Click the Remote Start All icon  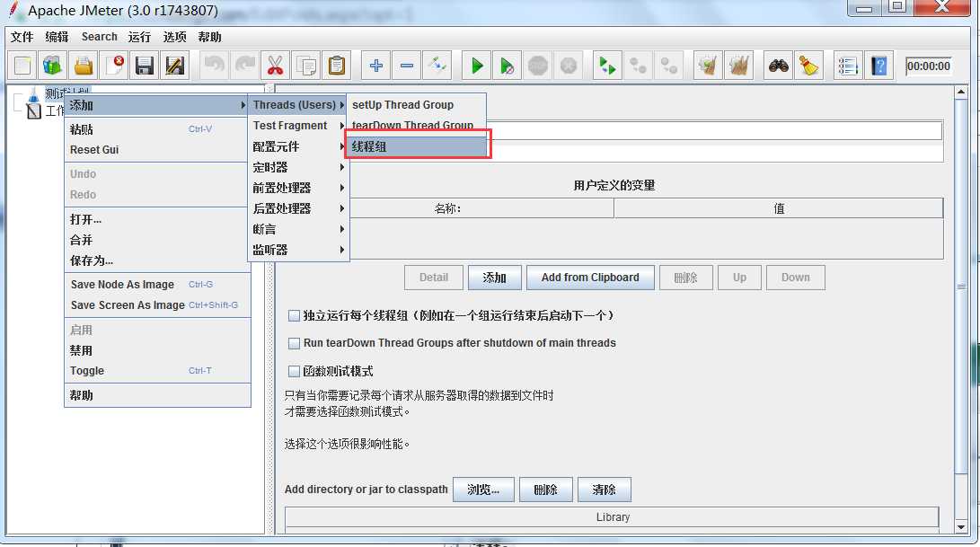(x=607, y=66)
